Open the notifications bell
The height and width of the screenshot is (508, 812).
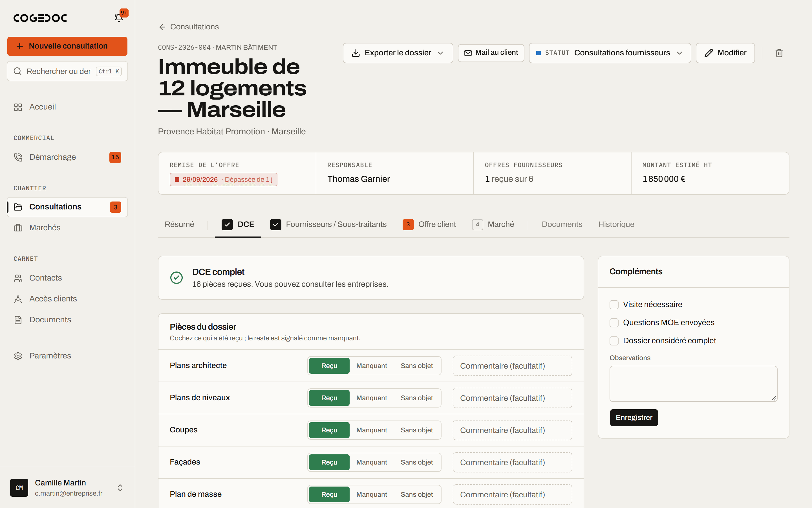tap(119, 17)
